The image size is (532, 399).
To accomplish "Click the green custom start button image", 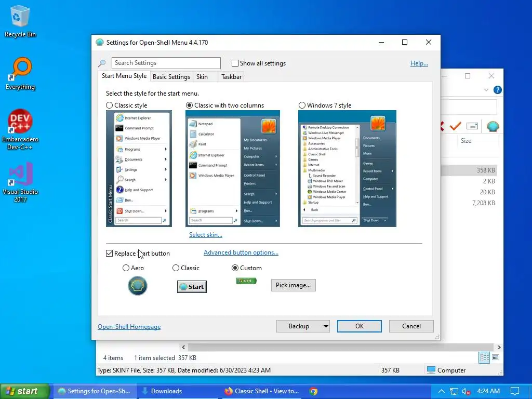I will pyautogui.click(x=246, y=281).
